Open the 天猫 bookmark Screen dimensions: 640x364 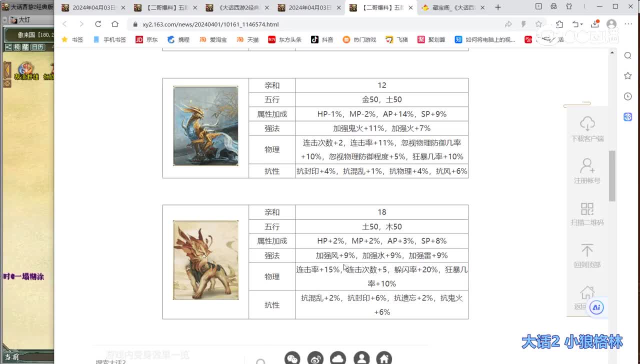point(247,39)
